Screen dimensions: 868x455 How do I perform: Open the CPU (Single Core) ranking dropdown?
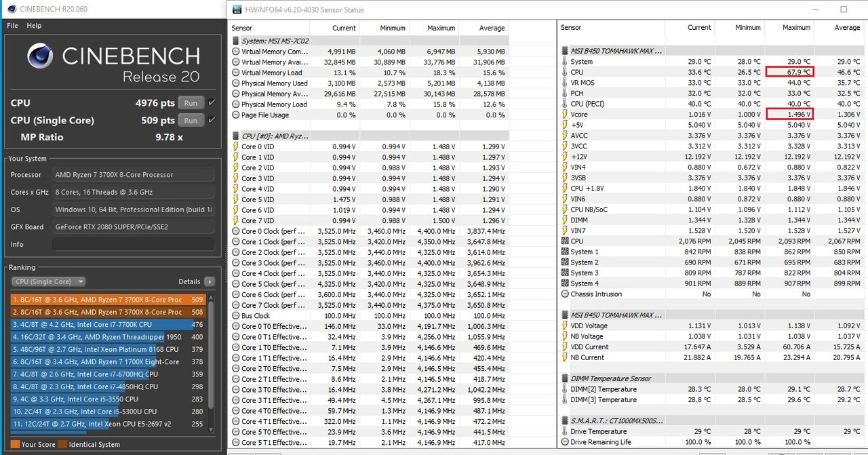49,281
